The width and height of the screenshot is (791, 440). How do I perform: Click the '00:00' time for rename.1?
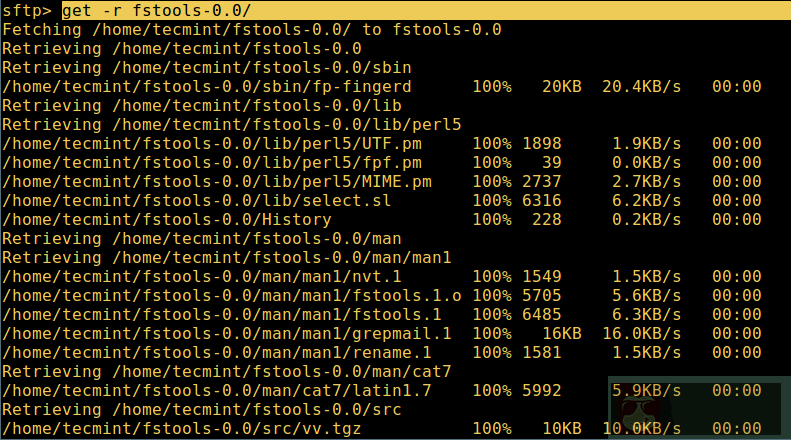click(737, 353)
